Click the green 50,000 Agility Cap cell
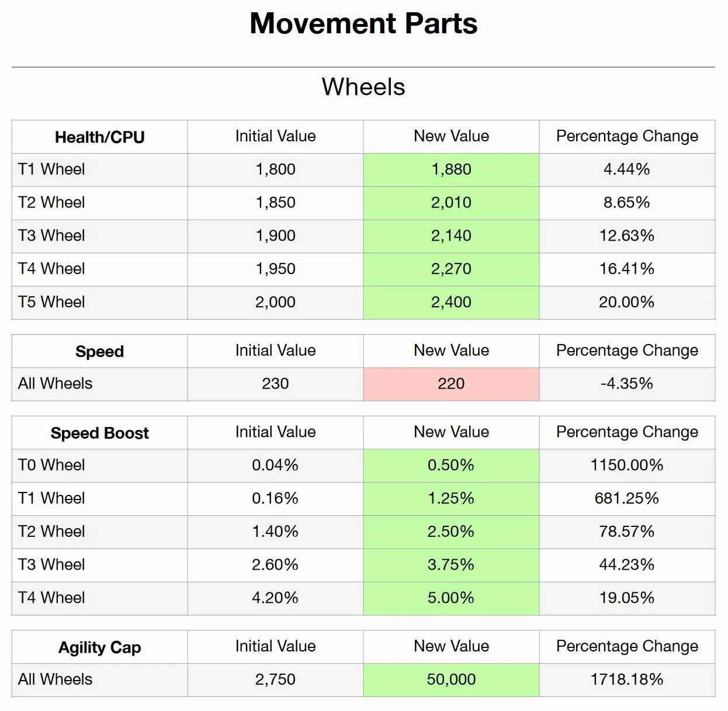 [451, 679]
